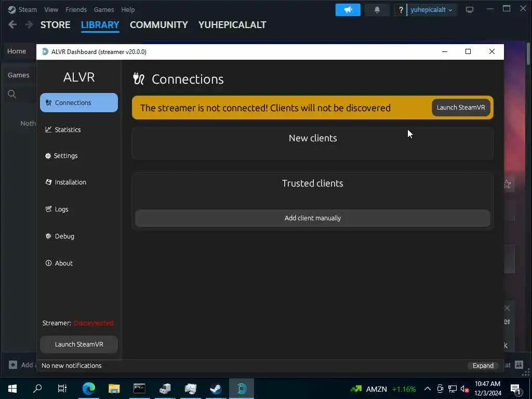This screenshot has height=399, width=532.
Task: Click the Steam back navigation arrow
Action: [12, 24]
